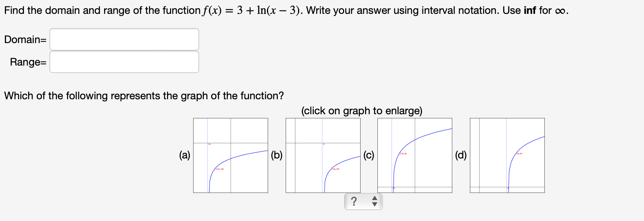Click graph (b) to enlarge it
Viewport: 644px width, 221px height.
323,155
